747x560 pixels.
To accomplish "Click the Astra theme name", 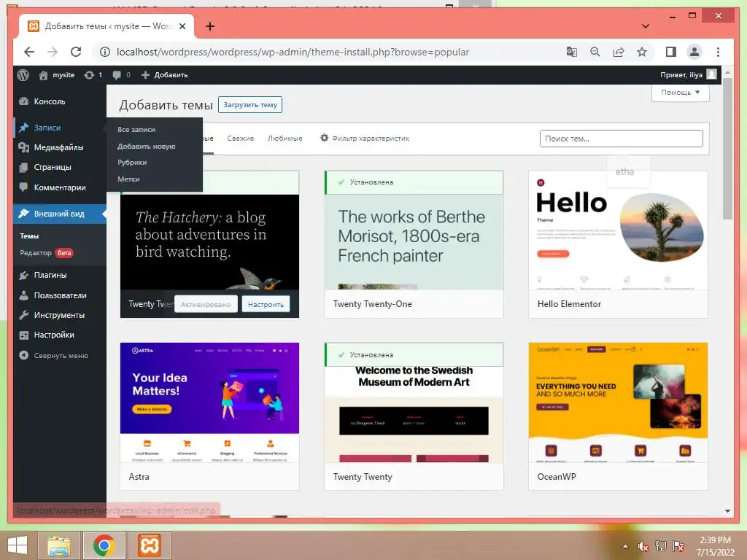I will [139, 477].
